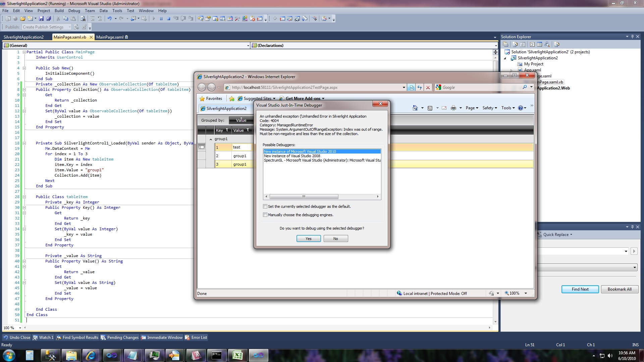Screen dimensions: 644x362
Task: Click the Stop Debugging square icon
Action: coord(168,18)
